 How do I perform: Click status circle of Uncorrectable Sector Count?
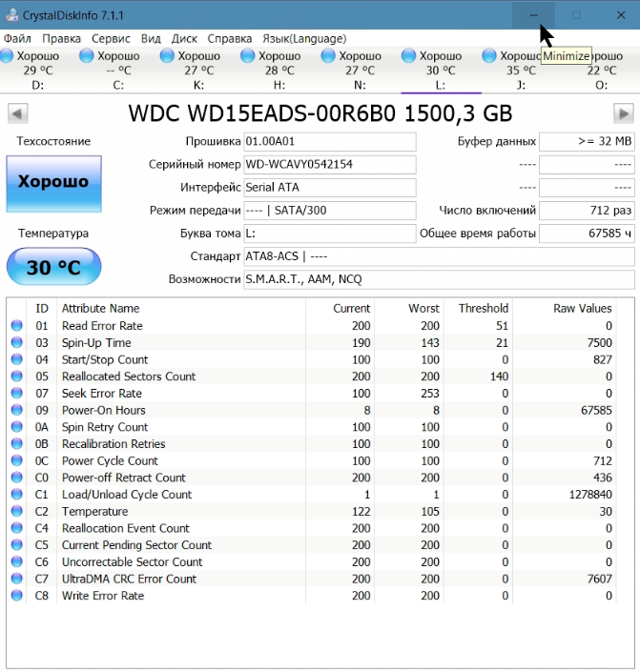[x=17, y=561]
